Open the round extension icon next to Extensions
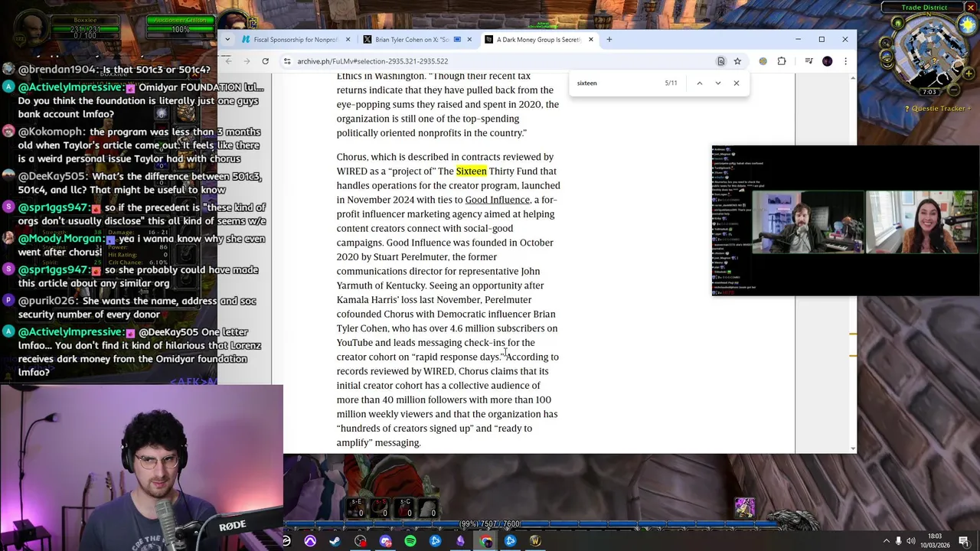The width and height of the screenshot is (980, 551). point(763,61)
